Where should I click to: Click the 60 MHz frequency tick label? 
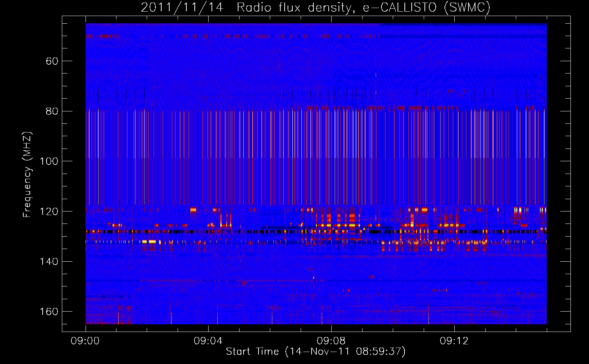52,61
